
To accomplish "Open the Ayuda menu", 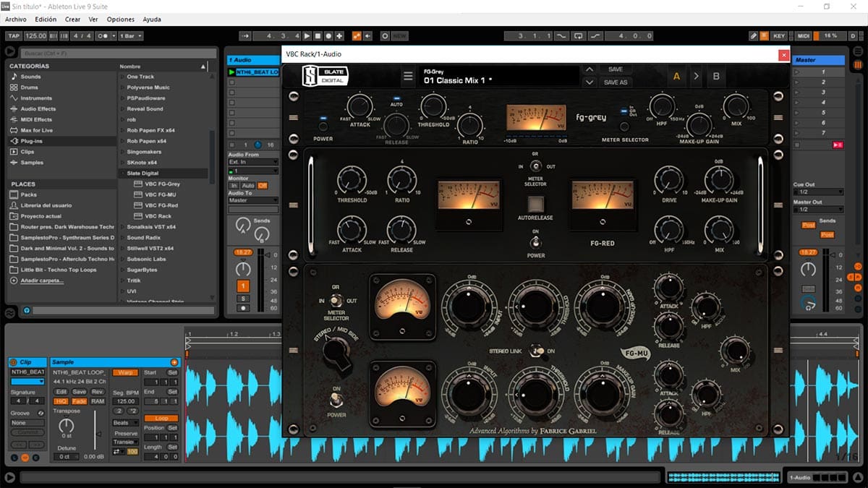I will click(152, 20).
